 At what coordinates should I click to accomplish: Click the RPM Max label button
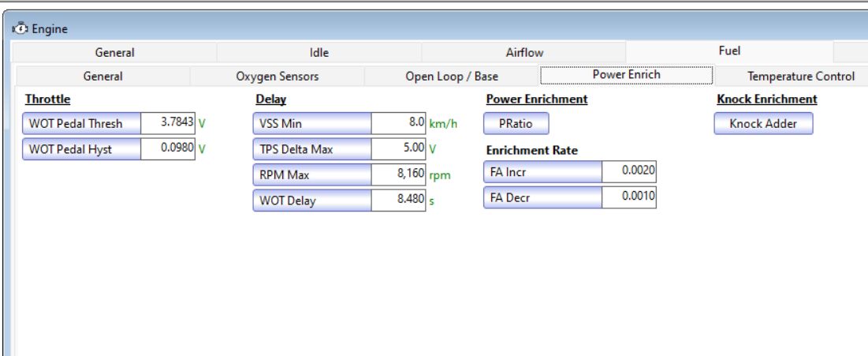[x=311, y=174]
